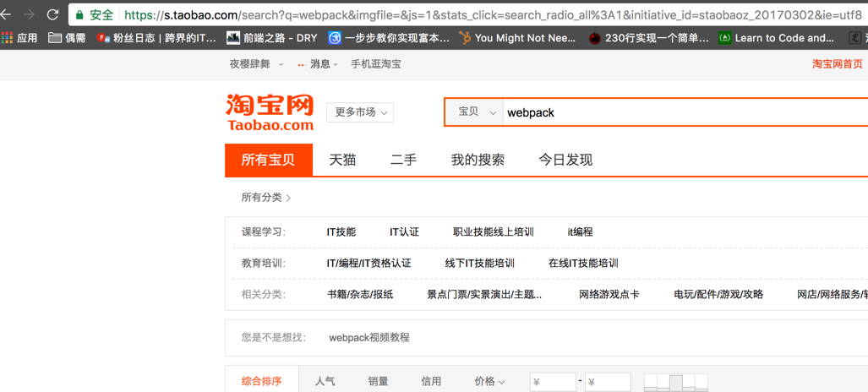The height and width of the screenshot is (392, 868).
Task: Open the 夜樱肆舞 account dropdown
Action: pos(256,64)
